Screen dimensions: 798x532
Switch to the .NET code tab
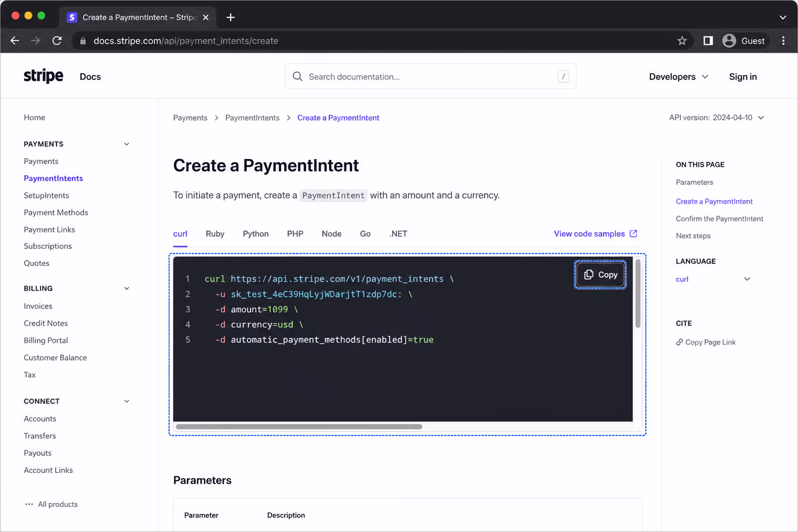(x=398, y=234)
